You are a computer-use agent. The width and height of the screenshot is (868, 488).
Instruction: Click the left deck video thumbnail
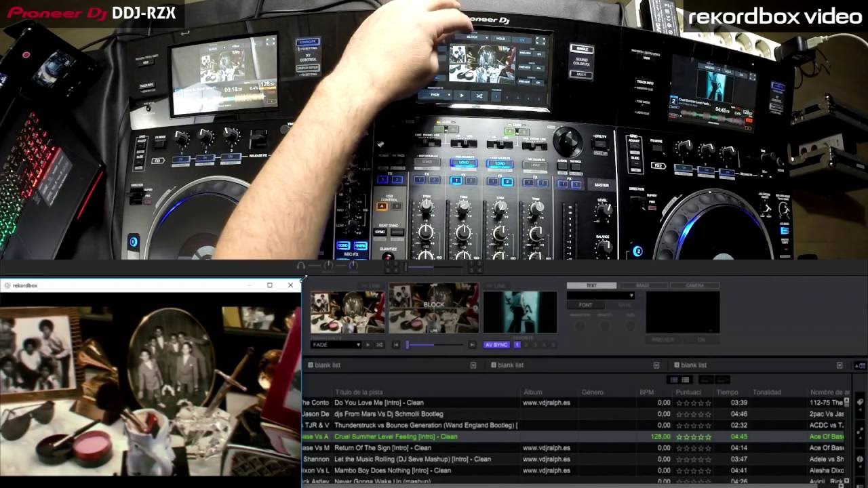click(348, 312)
